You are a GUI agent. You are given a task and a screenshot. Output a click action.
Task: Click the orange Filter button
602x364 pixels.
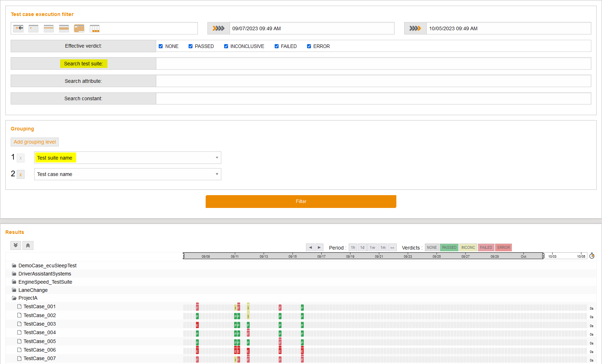(301, 202)
